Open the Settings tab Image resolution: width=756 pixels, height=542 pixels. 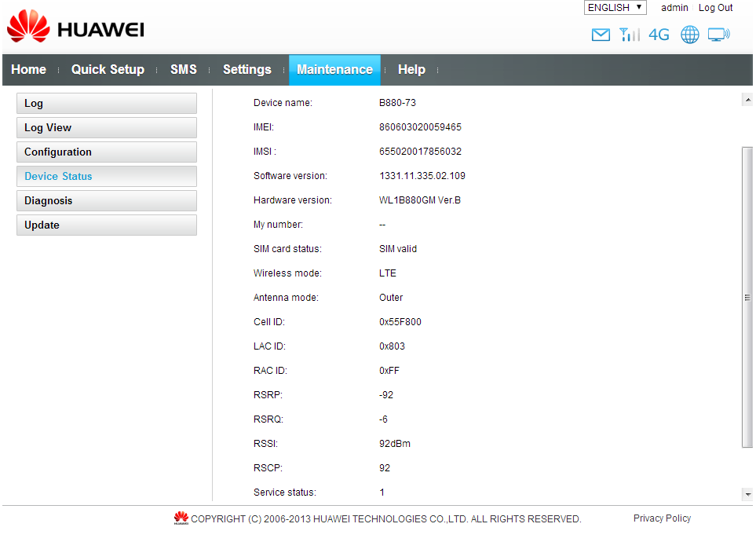[247, 70]
